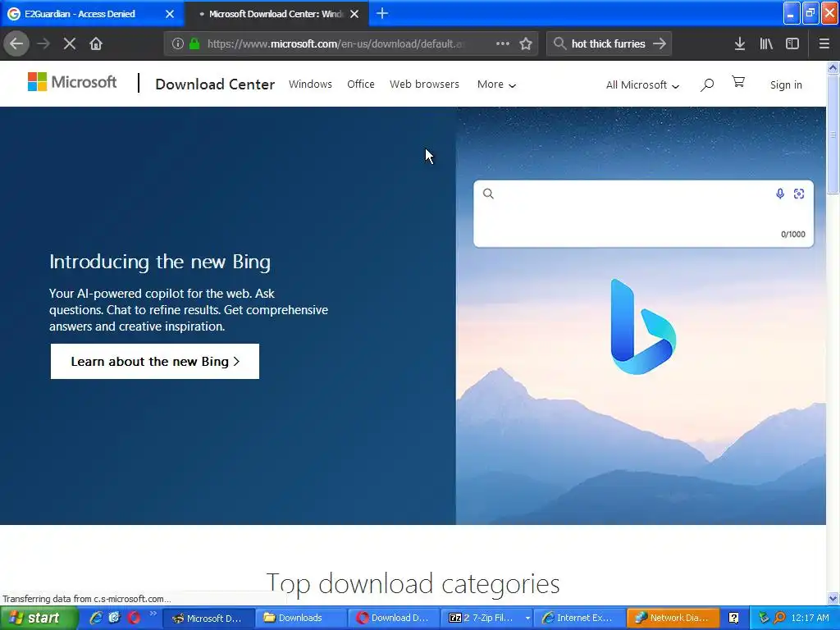Screen dimensions: 840x630
Task: Expand quick launch overflow chevron
Action: point(153,614)
